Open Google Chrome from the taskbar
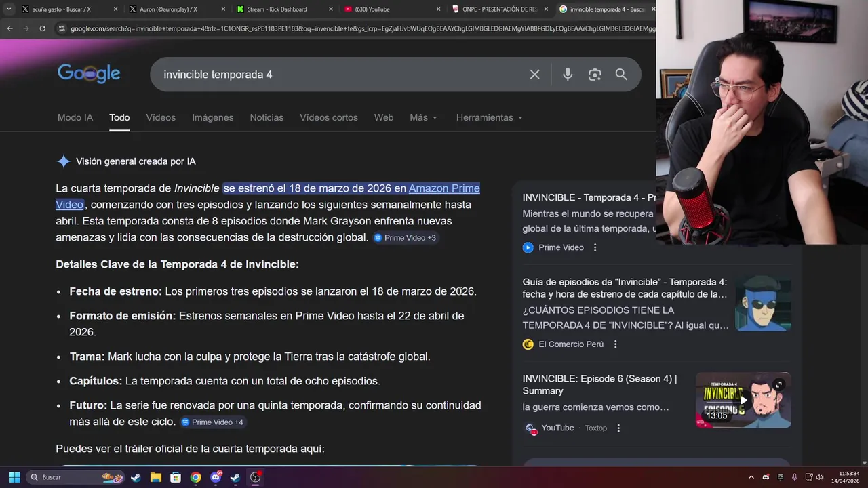868x488 pixels. tap(195, 477)
